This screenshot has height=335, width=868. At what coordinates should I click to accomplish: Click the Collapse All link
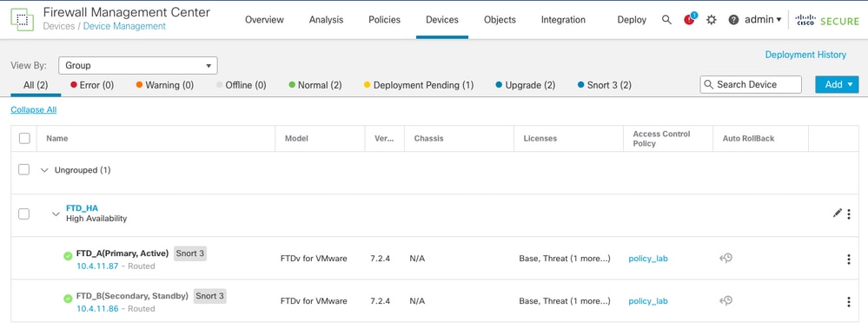coord(34,109)
